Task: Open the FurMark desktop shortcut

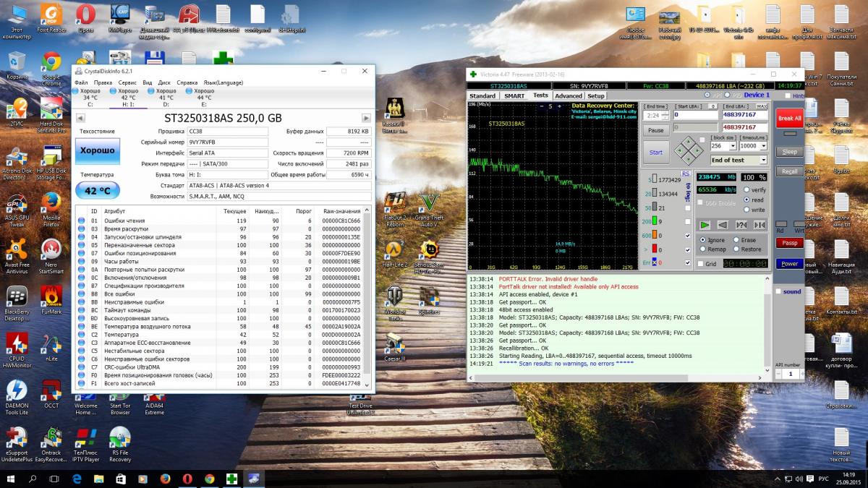Action: coord(51,301)
